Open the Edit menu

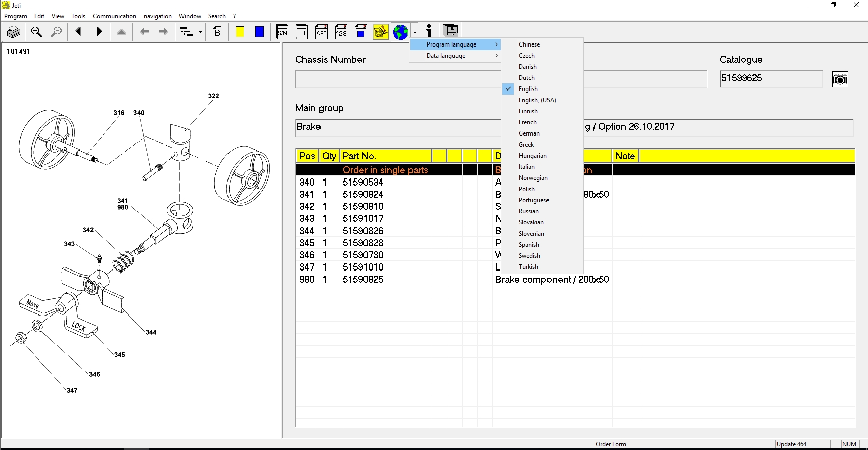pos(39,16)
